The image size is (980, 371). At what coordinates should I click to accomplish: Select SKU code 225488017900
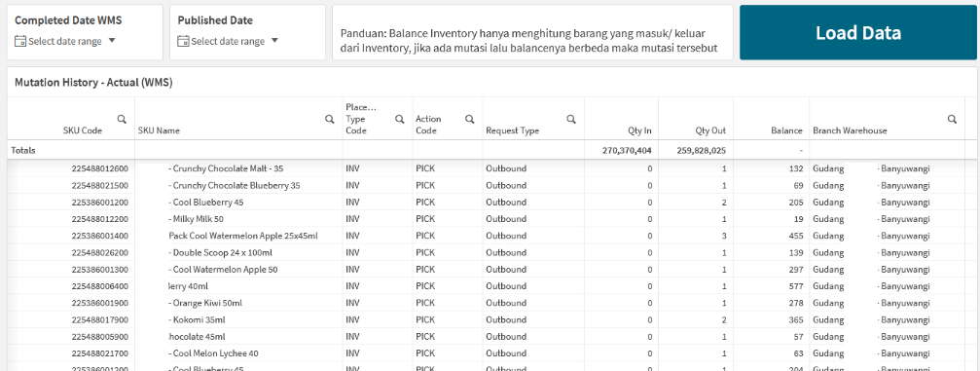[x=100, y=319]
